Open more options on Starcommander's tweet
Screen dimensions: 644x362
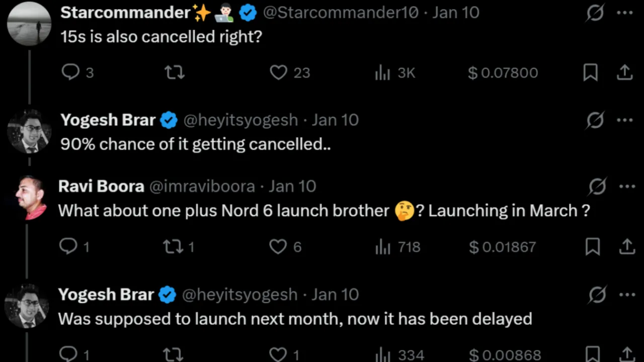click(x=624, y=13)
